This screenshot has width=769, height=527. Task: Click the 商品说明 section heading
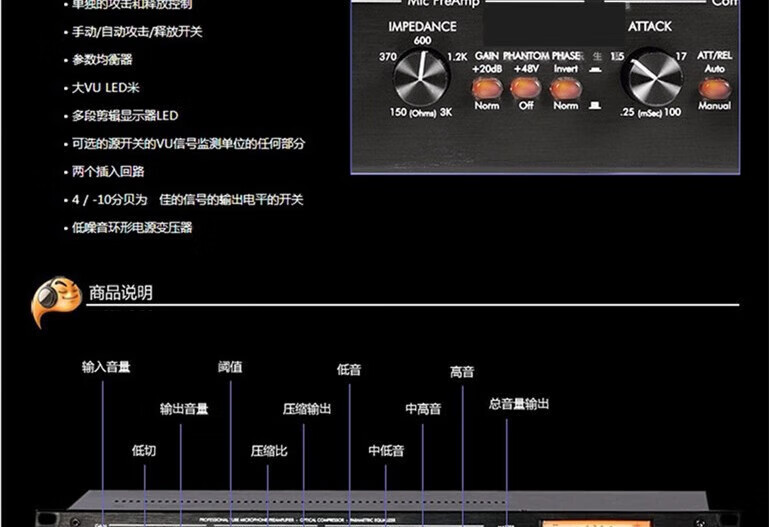(x=121, y=293)
